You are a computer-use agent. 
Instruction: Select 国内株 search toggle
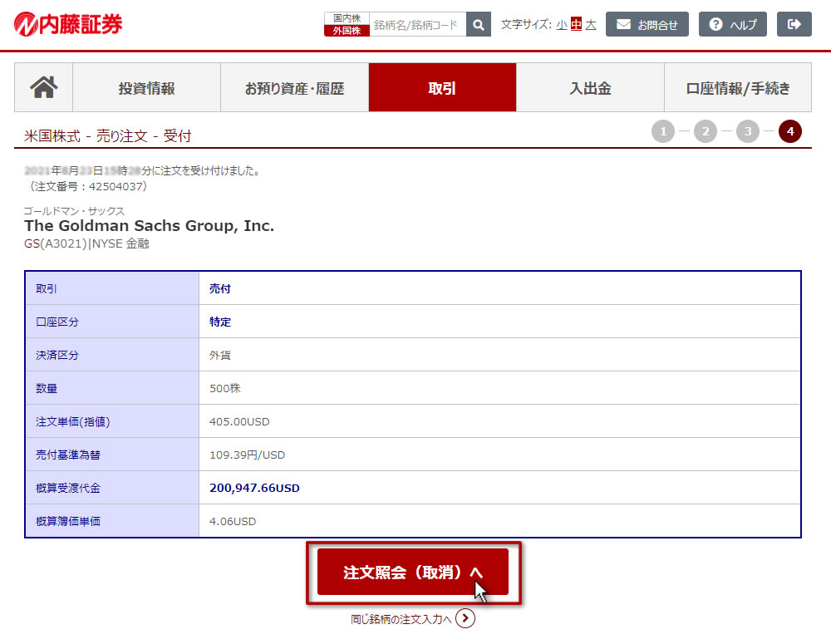(x=347, y=18)
